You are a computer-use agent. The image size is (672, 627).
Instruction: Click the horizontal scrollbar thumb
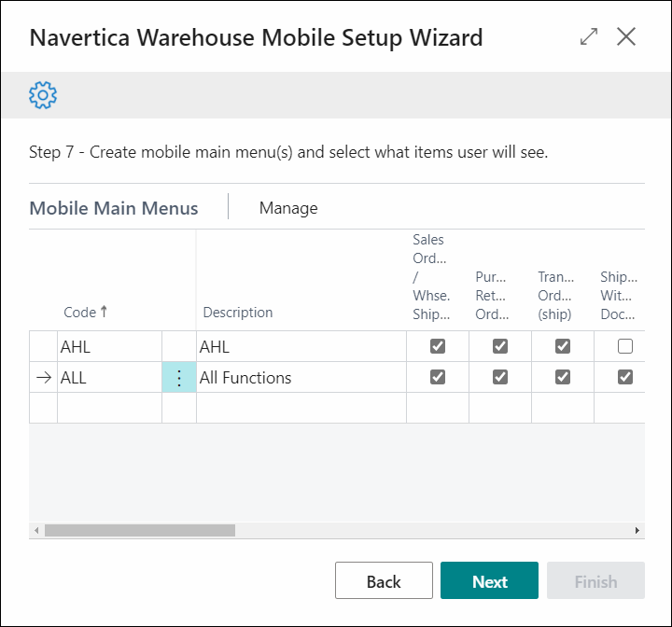pyautogui.click(x=140, y=530)
